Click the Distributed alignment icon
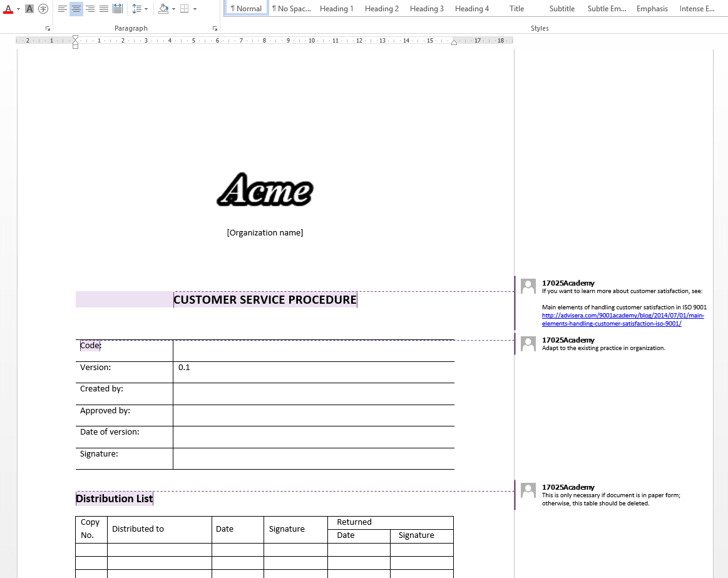This screenshot has height=578, width=728. (x=117, y=9)
